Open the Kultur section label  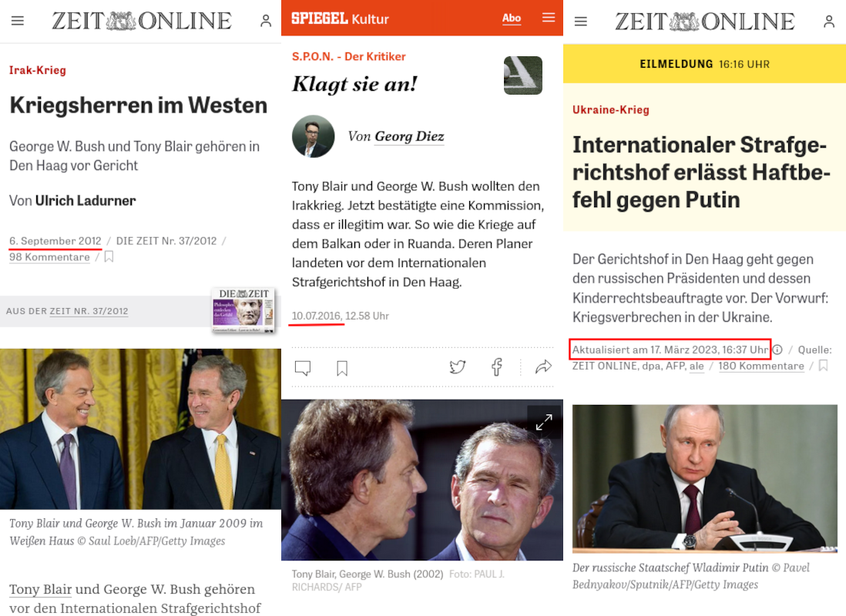pos(370,19)
